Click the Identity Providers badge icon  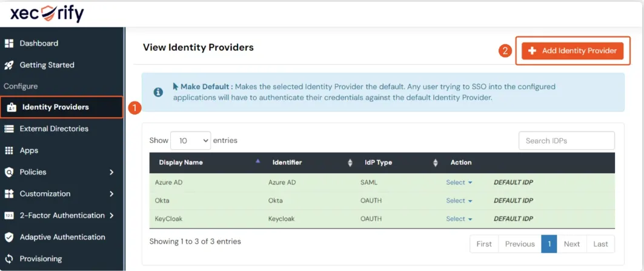pos(12,107)
